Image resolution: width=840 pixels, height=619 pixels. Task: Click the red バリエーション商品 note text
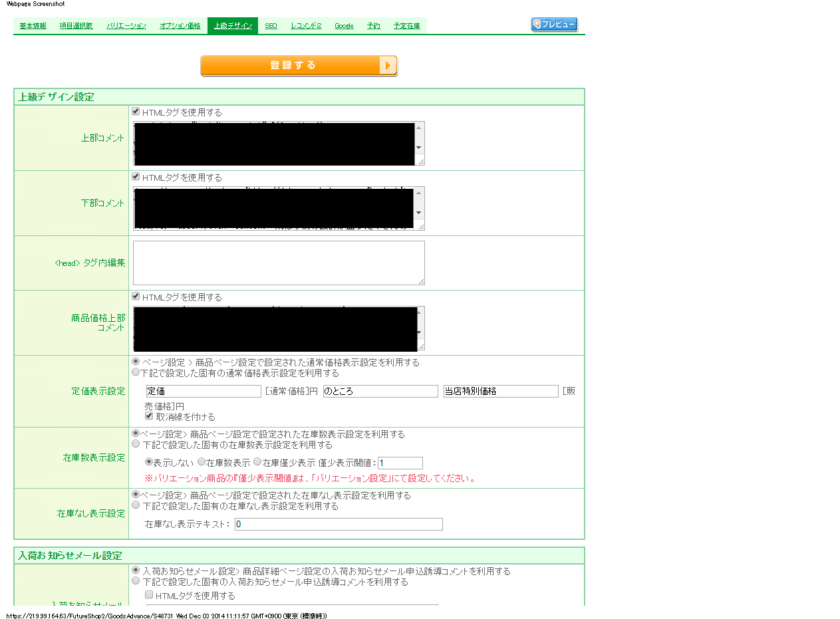[311, 479]
